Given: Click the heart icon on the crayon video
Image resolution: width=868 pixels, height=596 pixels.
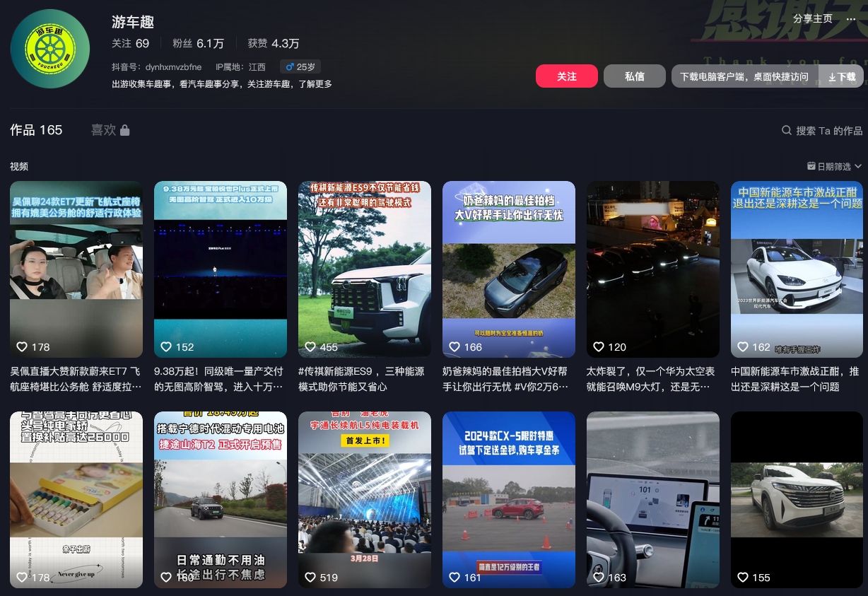Looking at the screenshot, I should click(22, 578).
